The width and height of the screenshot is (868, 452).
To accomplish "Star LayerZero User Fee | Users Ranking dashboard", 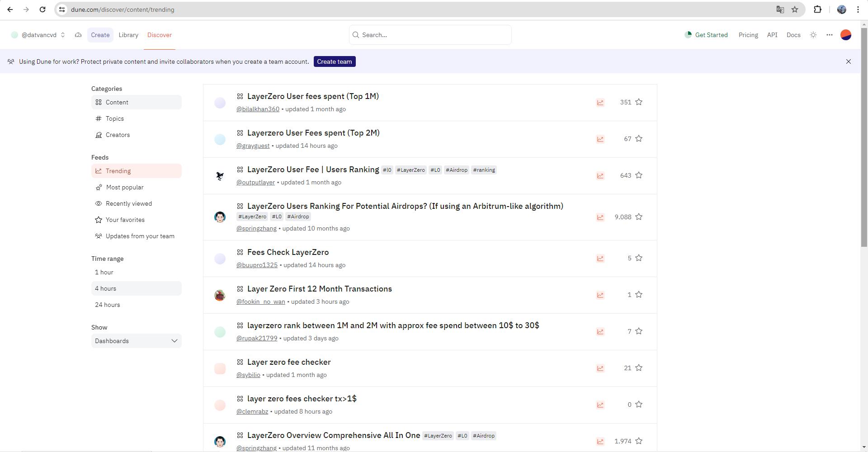I will (639, 175).
